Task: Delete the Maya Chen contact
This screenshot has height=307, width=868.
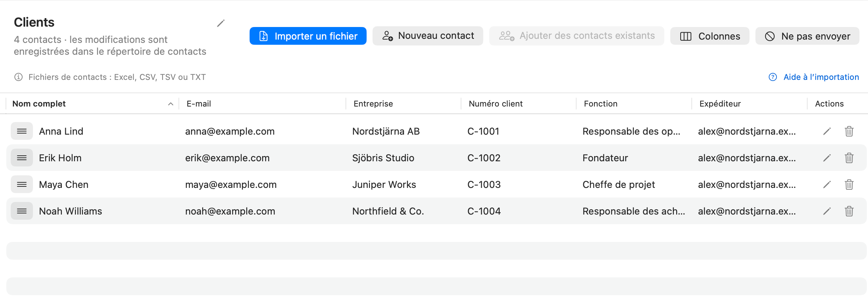Action: [x=849, y=185]
